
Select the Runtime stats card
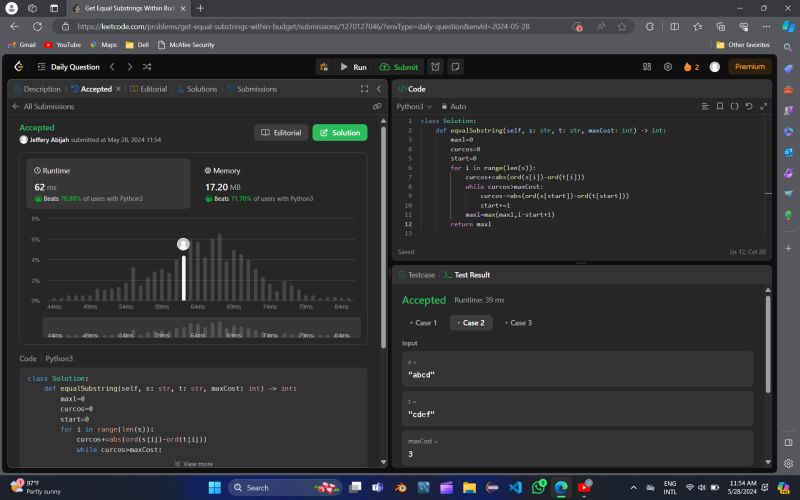(x=108, y=184)
